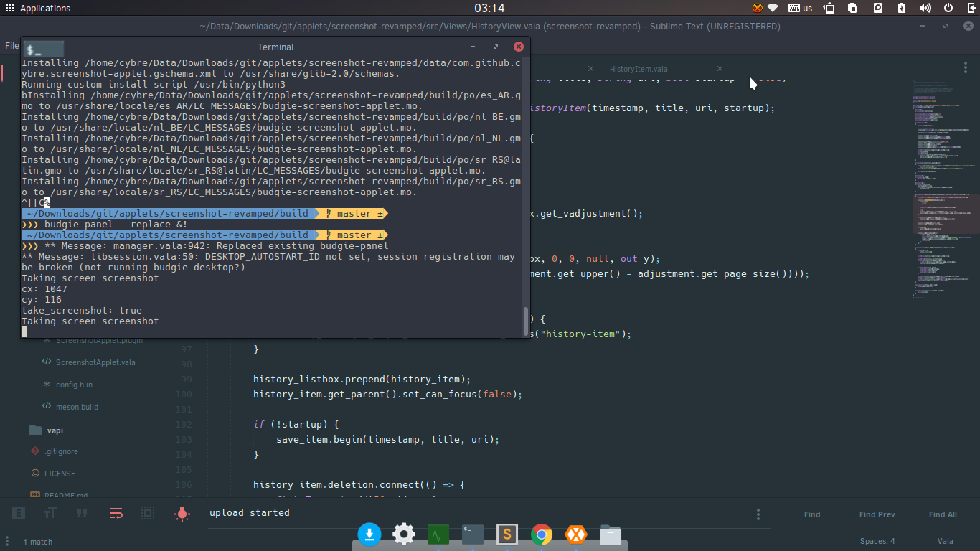The height and width of the screenshot is (551, 980).
Task: Open the file manager in the dock
Action: (611, 534)
